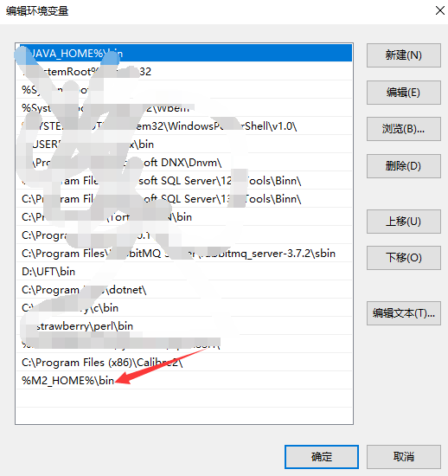Select the Calibre2 path entry
Screen dimensions: 448x476
184,362
